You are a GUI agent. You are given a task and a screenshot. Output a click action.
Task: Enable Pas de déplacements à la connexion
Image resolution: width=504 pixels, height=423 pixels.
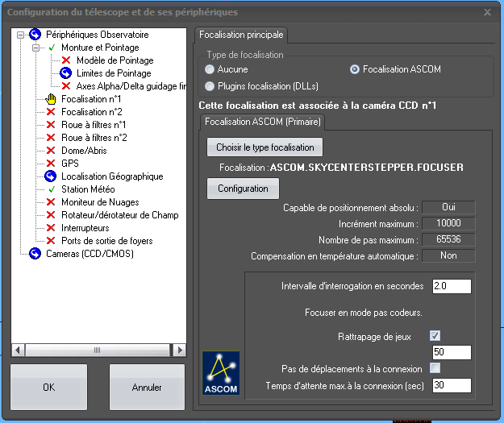[x=435, y=368]
